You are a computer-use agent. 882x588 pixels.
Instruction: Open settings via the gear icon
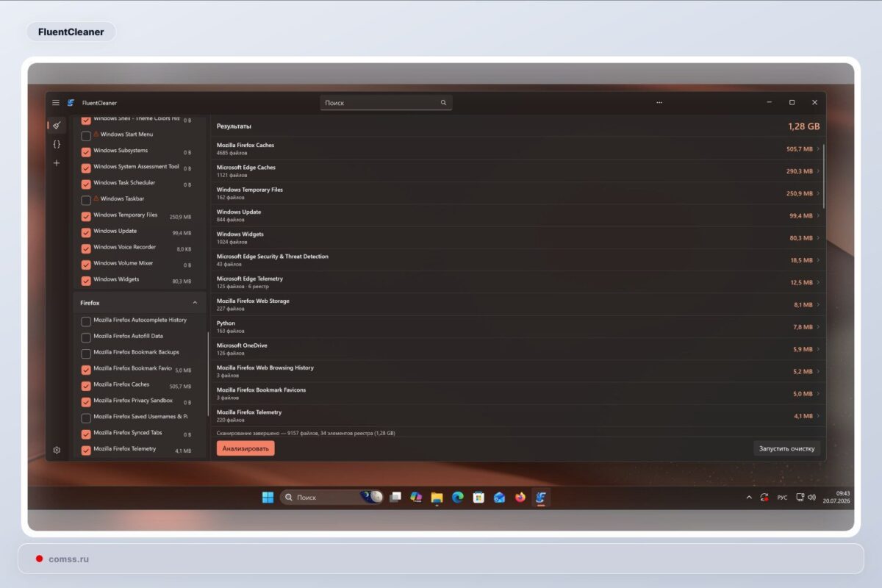pyautogui.click(x=57, y=450)
